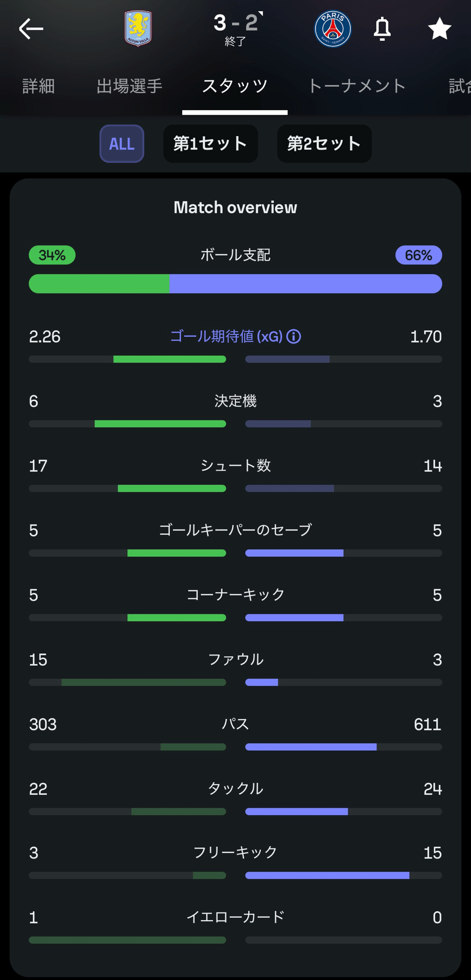
Task: Select 第2セット filter
Action: coord(324,143)
